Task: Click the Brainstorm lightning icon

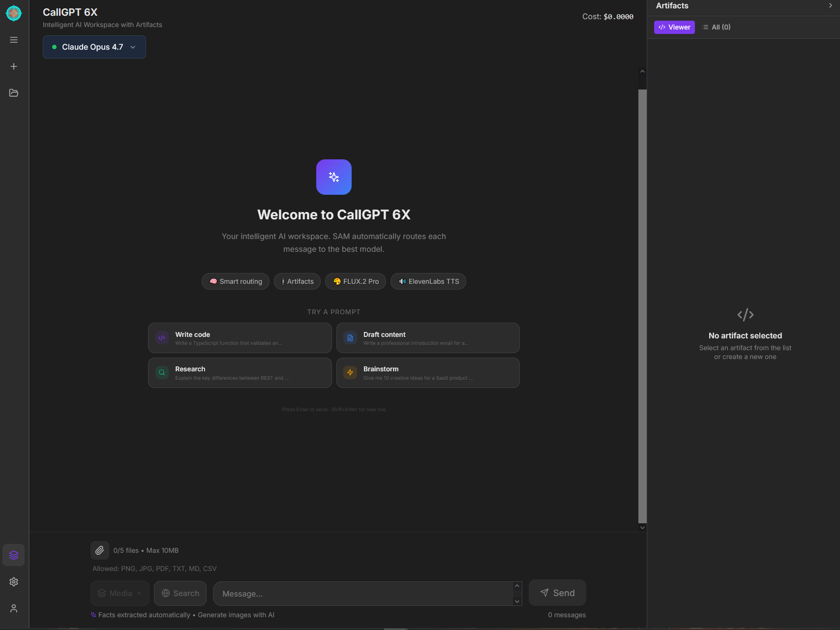Action: pos(350,373)
